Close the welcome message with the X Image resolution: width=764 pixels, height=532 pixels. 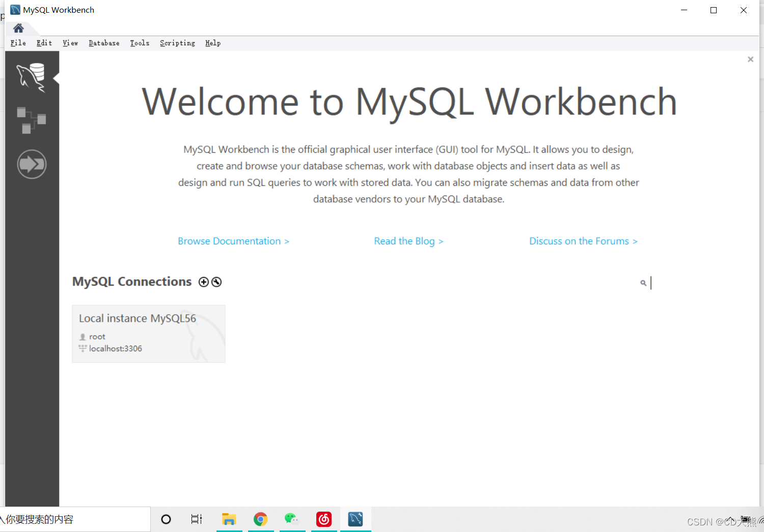point(750,60)
